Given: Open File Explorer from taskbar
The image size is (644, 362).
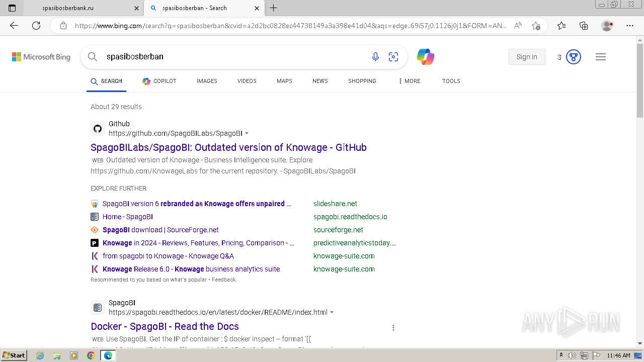Looking at the screenshot, I should point(57,355).
